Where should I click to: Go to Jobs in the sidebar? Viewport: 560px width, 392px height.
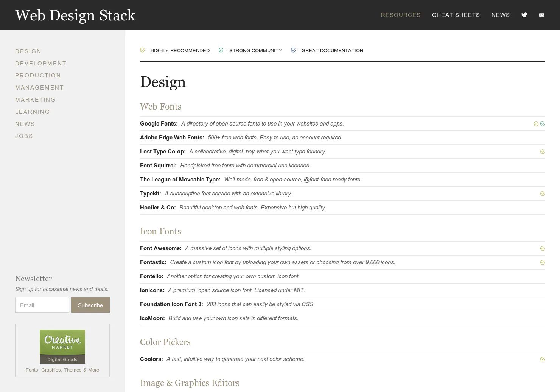[24, 136]
